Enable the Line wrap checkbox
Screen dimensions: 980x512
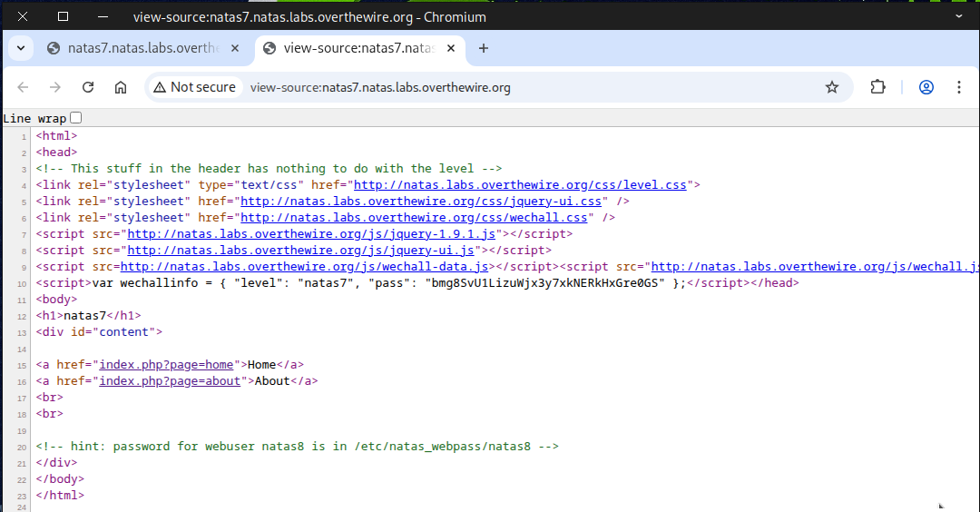[75, 118]
